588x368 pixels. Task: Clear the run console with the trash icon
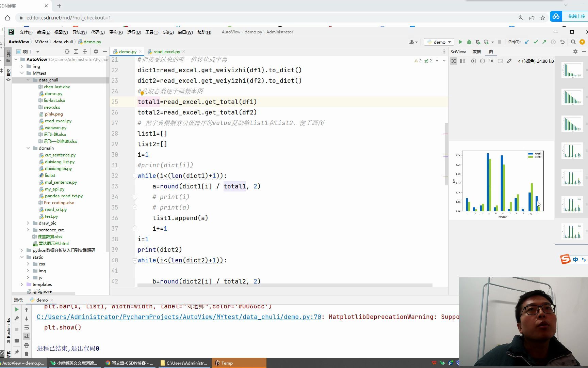pyautogui.click(x=27, y=354)
